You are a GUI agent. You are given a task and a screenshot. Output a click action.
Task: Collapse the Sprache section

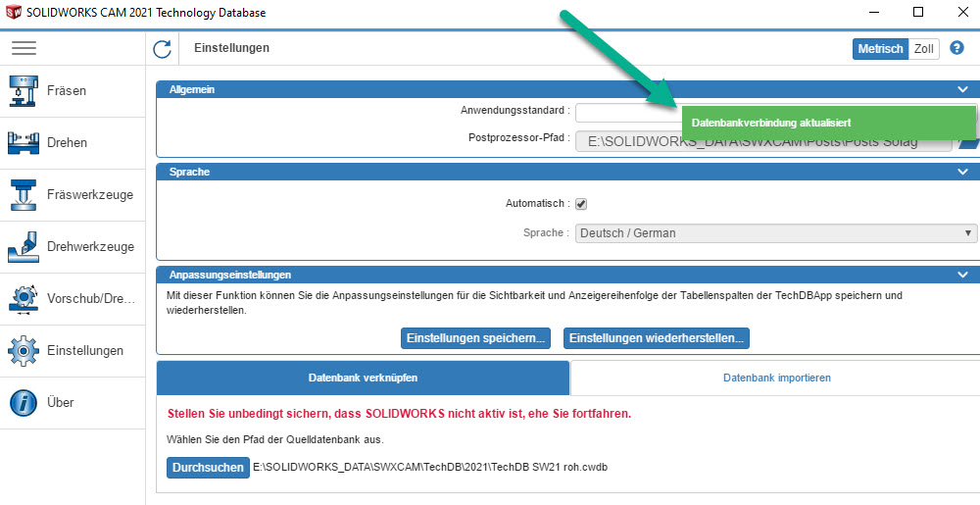(962, 172)
